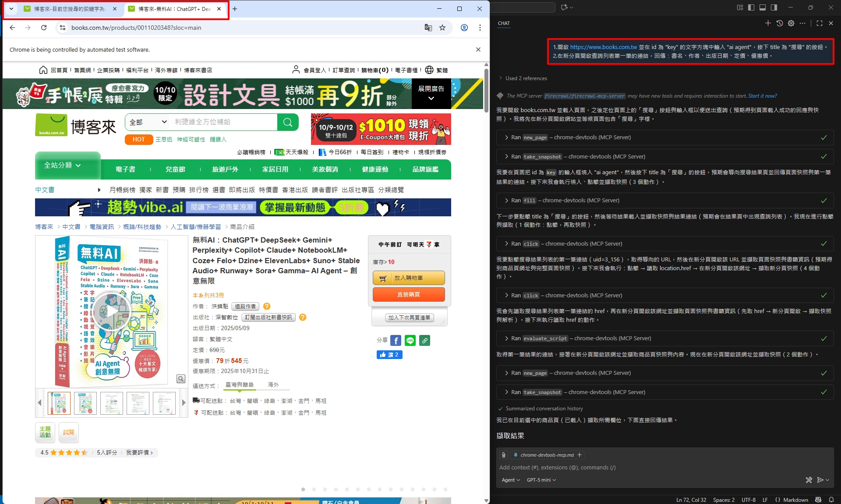Expand the 全站分類 menu
841x504 pixels.
[63, 166]
